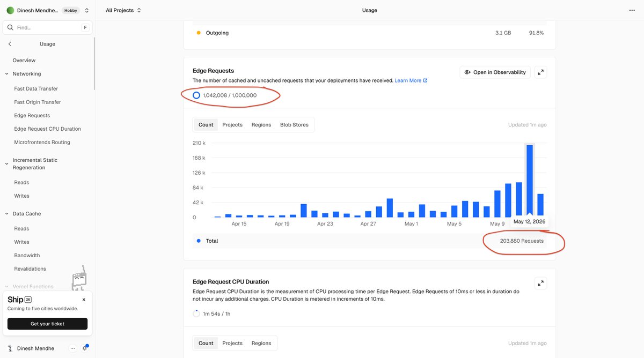
Task: Open account options next to Dinesh Mendhe
Action: pos(72,348)
